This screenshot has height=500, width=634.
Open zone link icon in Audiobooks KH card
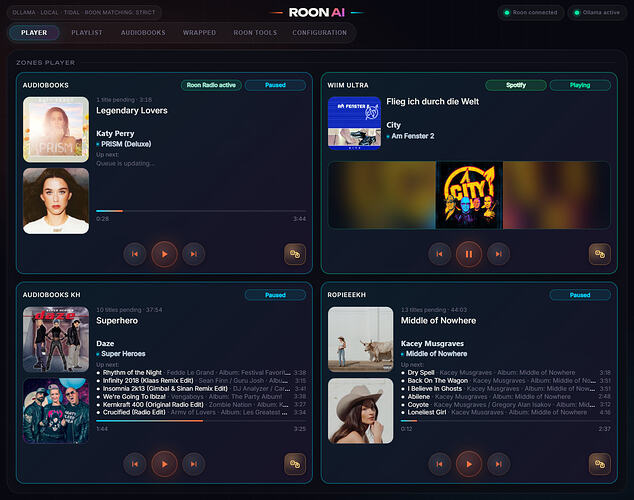[x=295, y=464]
